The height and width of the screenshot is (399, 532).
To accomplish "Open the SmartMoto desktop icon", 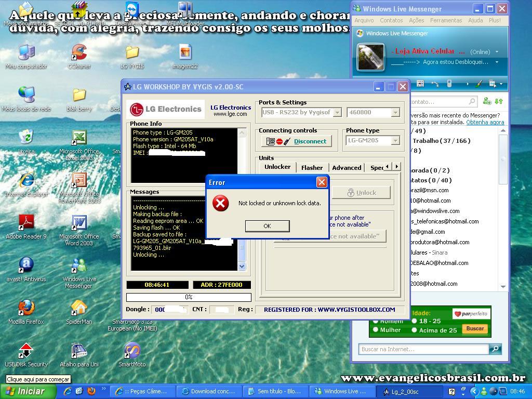I will 132,351.
